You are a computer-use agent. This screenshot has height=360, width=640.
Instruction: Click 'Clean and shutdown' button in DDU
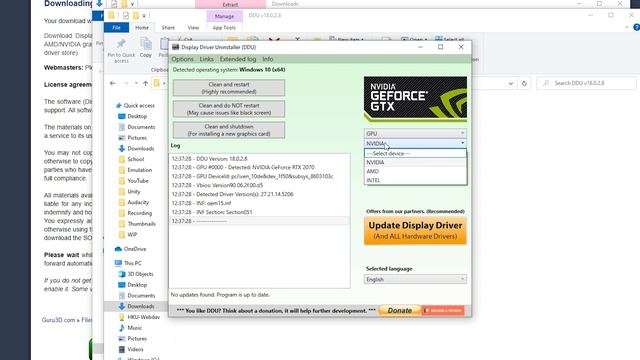[x=229, y=130]
